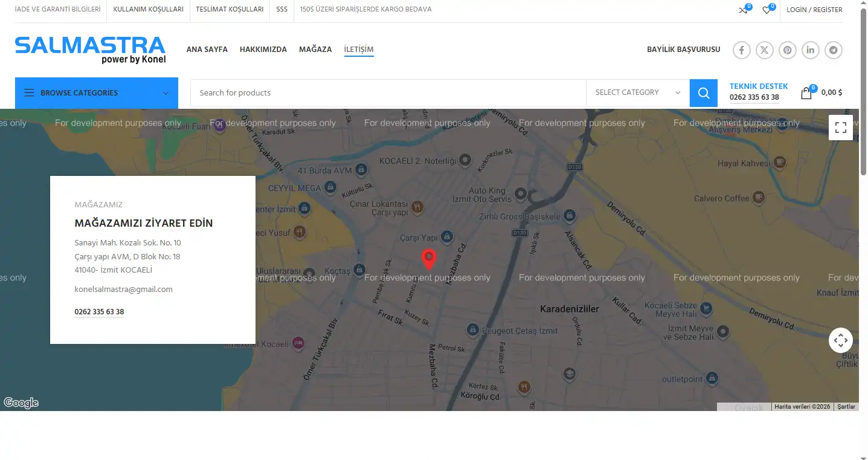
Task: Open the Telegram social icon
Action: pyautogui.click(x=834, y=50)
